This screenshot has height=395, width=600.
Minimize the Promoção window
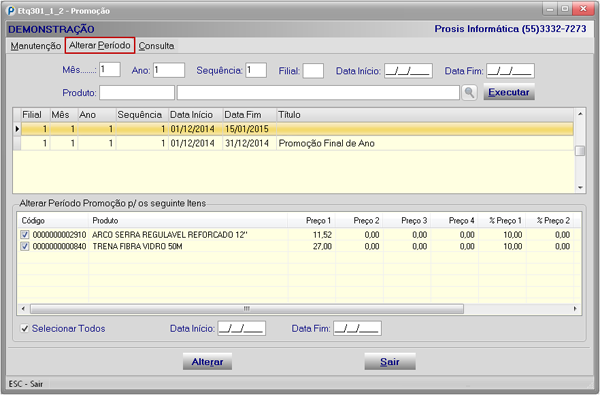click(x=550, y=9)
